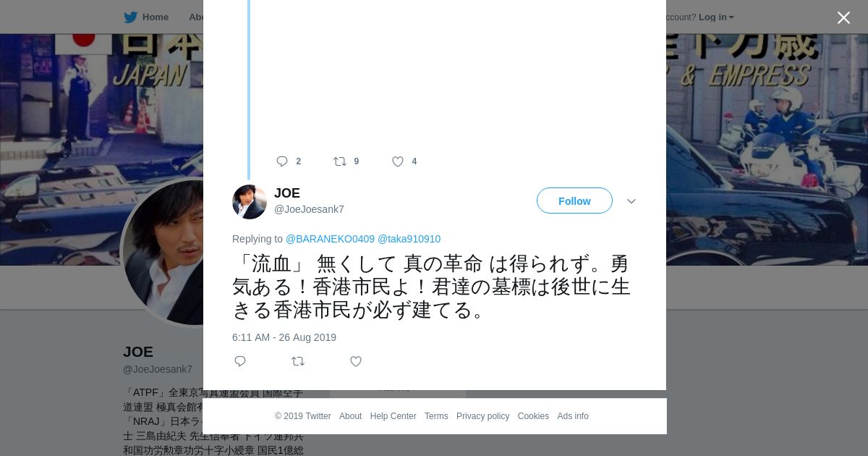Open @taka910910 mention link
This screenshot has height=456, width=868.
(409, 239)
